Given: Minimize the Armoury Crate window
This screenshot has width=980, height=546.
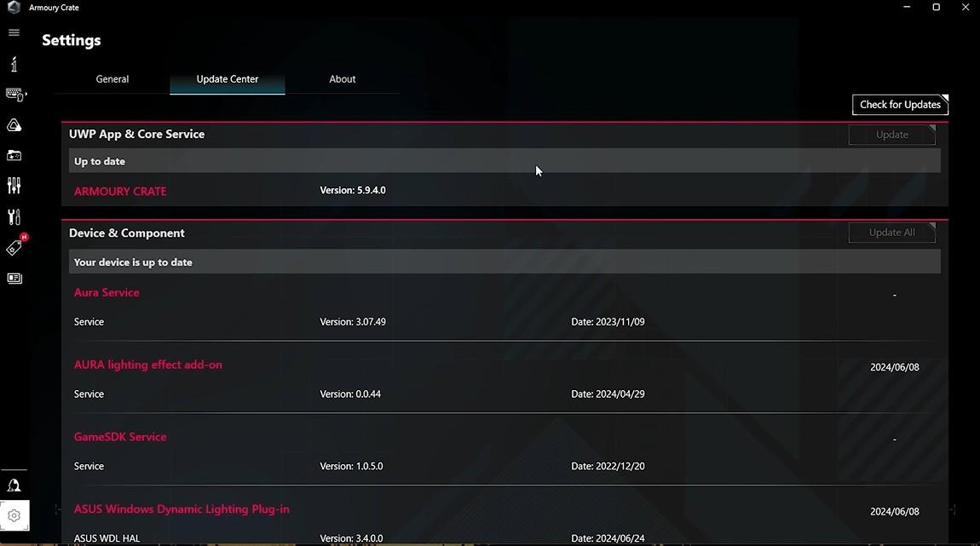Looking at the screenshot, I should pos(907,8).
